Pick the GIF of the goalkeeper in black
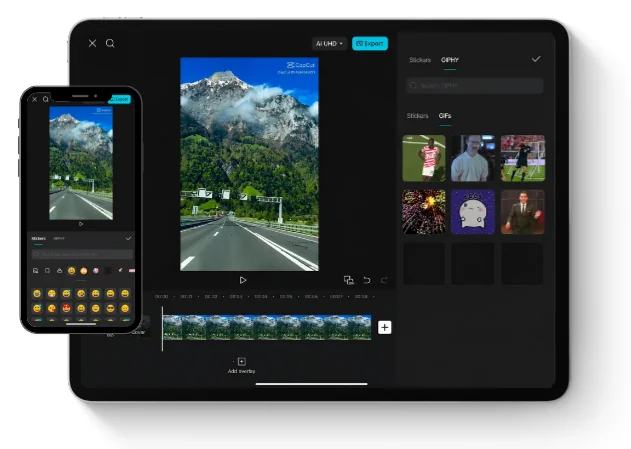 (x=523, y=158)
